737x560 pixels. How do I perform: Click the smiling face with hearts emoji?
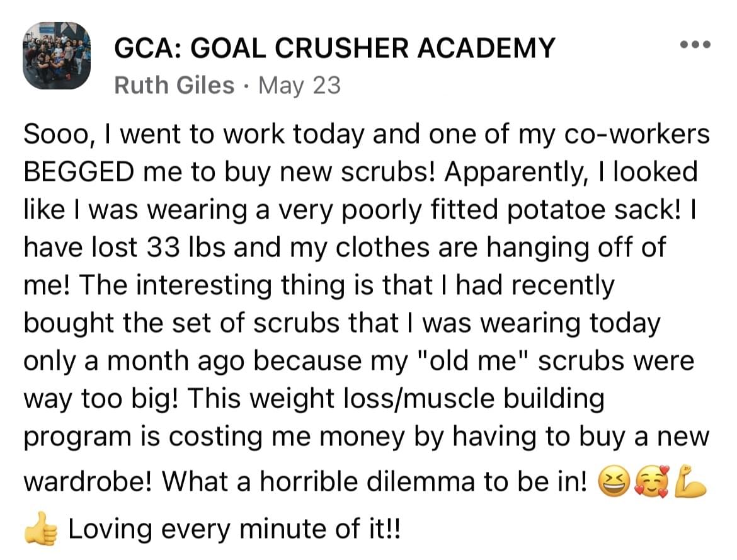tap(652, 483)
